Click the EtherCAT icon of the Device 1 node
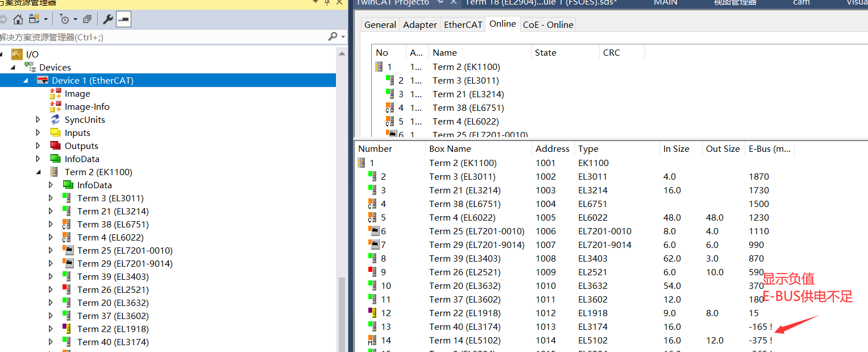868x352 pixels. 43,80
